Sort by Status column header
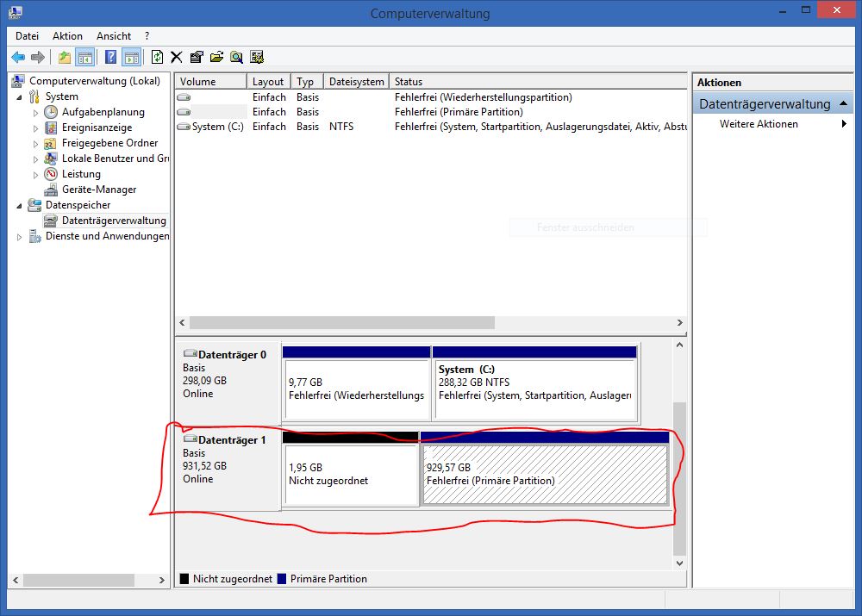The width and height of the screenshot is (862, 616). coord(538,81)
